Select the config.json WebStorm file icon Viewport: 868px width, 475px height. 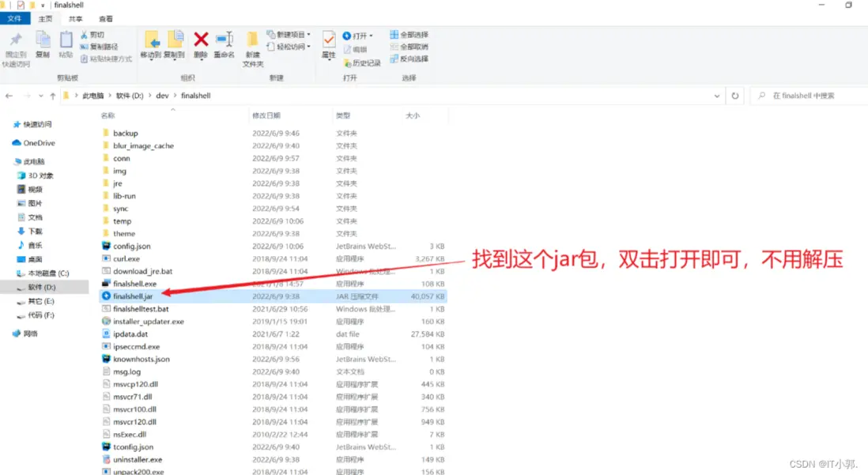[x=106, y=246]
